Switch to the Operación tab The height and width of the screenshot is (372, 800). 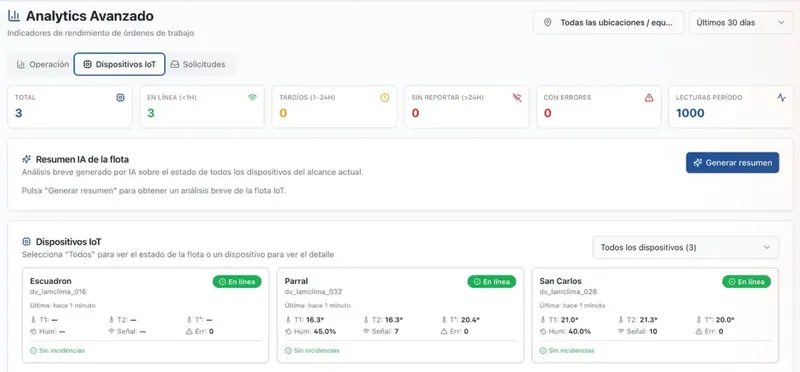[42, 64]
